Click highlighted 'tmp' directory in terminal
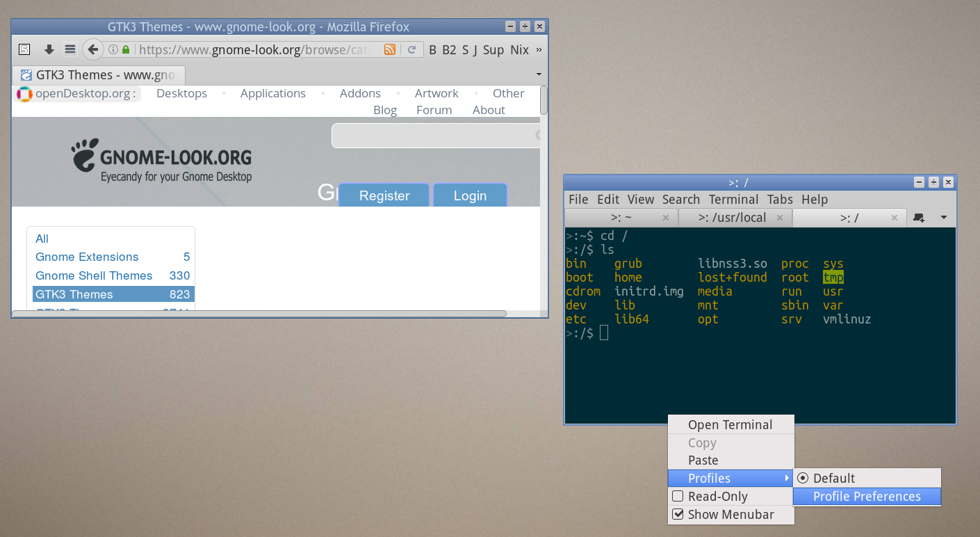The height and width of the screenshot is (537, 980). coord(833,278)
